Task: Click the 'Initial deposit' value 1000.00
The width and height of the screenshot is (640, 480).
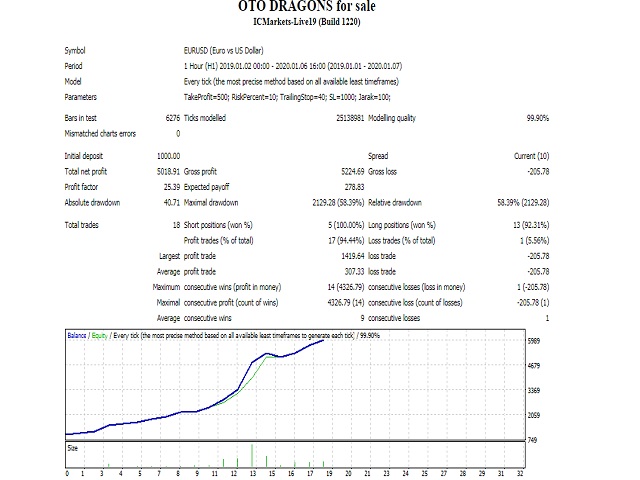Action: coord(169,156)
